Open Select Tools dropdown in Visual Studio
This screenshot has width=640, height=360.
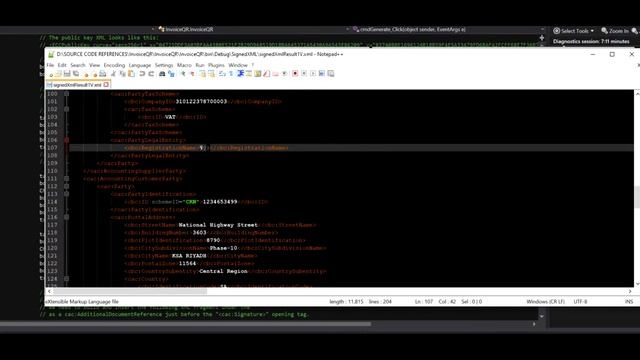[573, 31]
